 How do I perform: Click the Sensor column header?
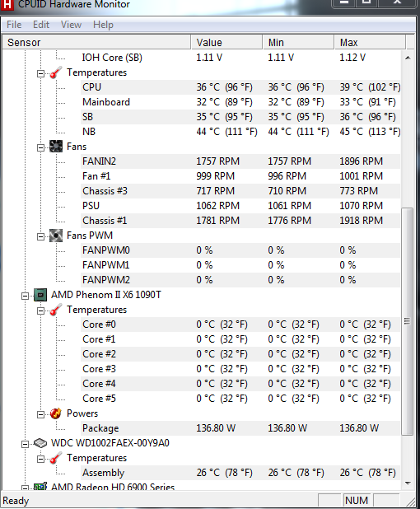96,43
